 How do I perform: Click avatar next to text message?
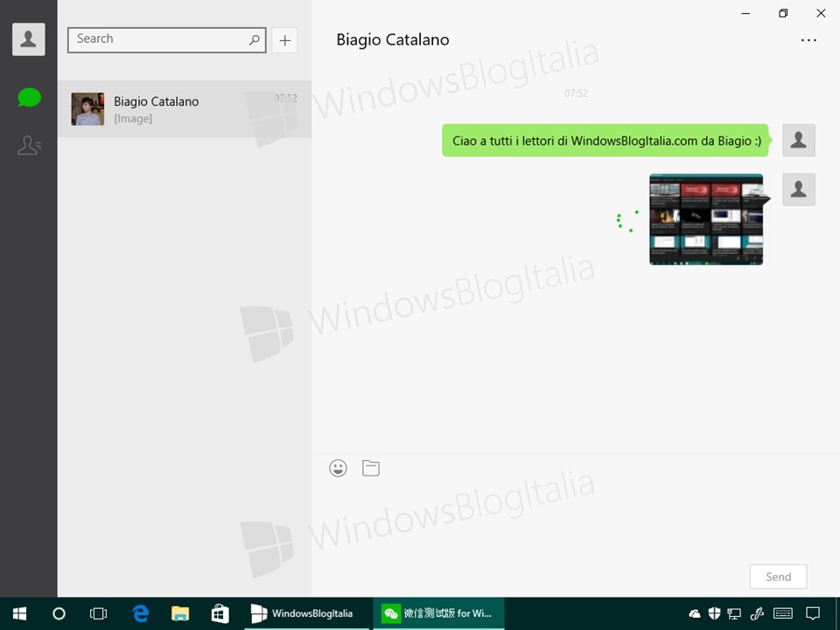799,140
